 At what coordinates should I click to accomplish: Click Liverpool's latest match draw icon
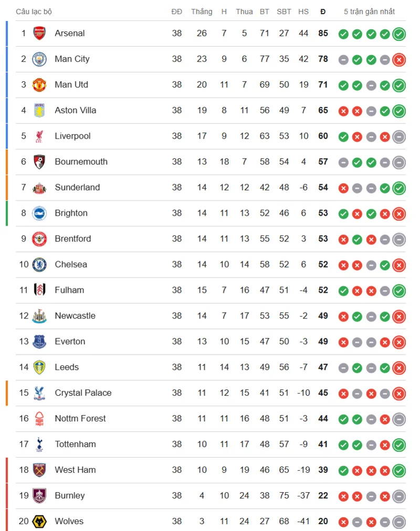pyautogui.click(x=399, y=137)
